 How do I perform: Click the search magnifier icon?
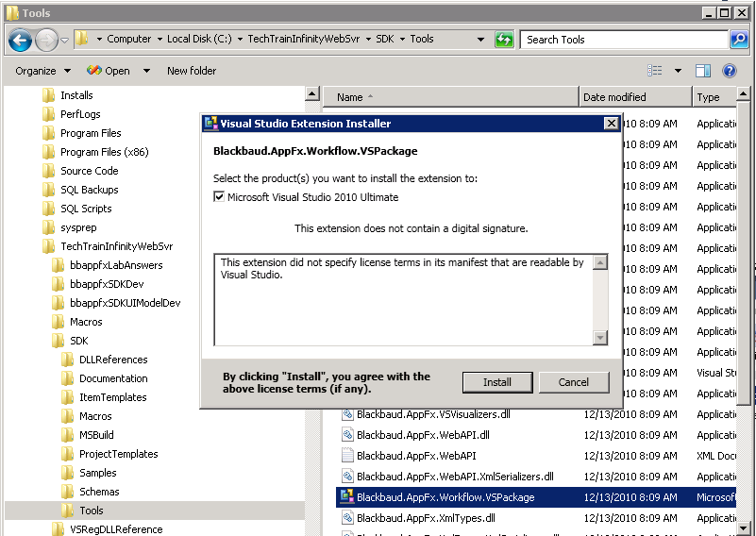[x=739, y=40]
